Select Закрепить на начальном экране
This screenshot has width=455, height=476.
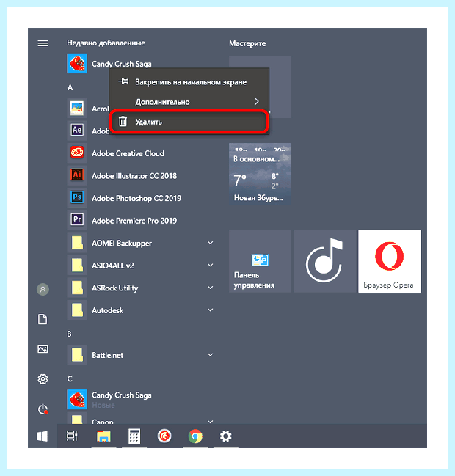click(x=189, y=82)
